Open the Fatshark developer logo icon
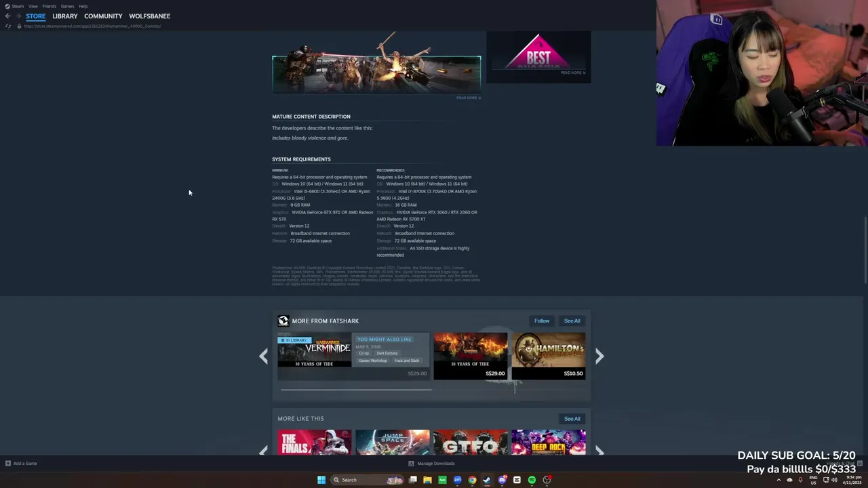The height and width of the screenshot is (488, 868). (283, 321)
